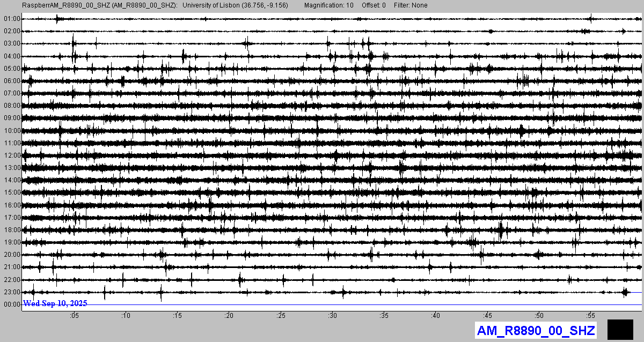
Task: Select the 12:00 hour trace label
Action: click(x=12, y=155)
